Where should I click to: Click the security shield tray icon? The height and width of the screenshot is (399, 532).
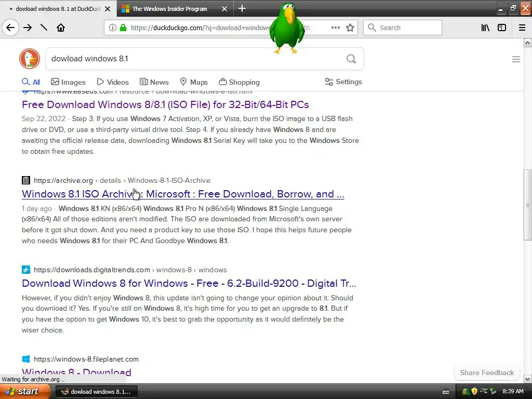[x=474, y=391]
